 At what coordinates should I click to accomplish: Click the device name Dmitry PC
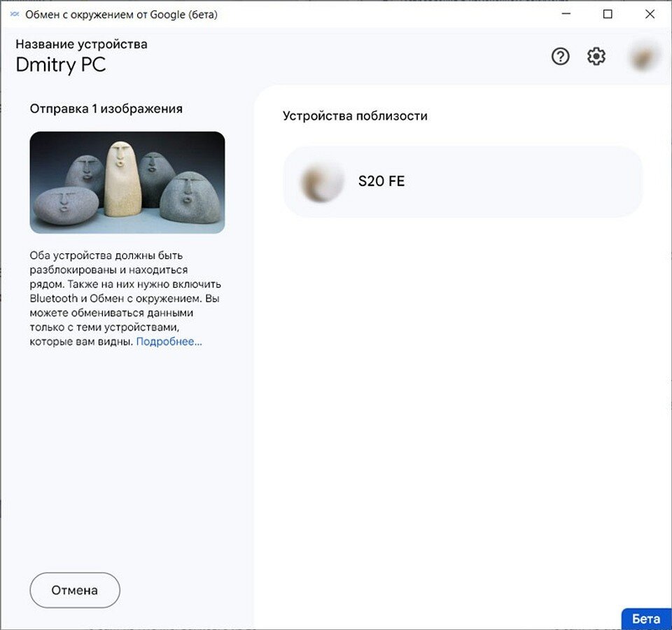tap(60, 65)
